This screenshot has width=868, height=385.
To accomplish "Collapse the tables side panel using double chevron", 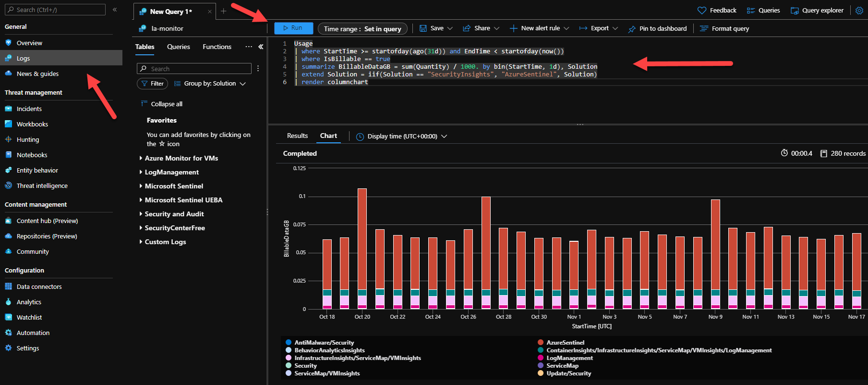I will (x=261, y=47).
